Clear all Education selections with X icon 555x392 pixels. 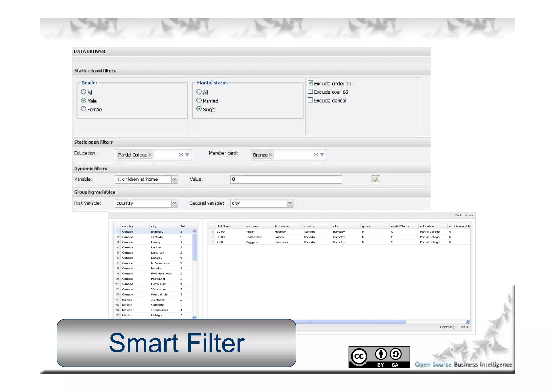(181, 155)
